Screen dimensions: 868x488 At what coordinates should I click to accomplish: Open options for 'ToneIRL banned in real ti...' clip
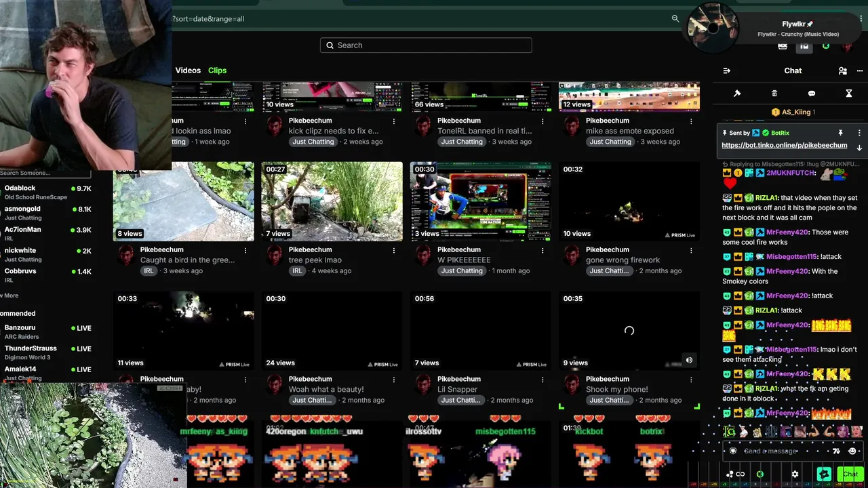[x=542, y=121]
